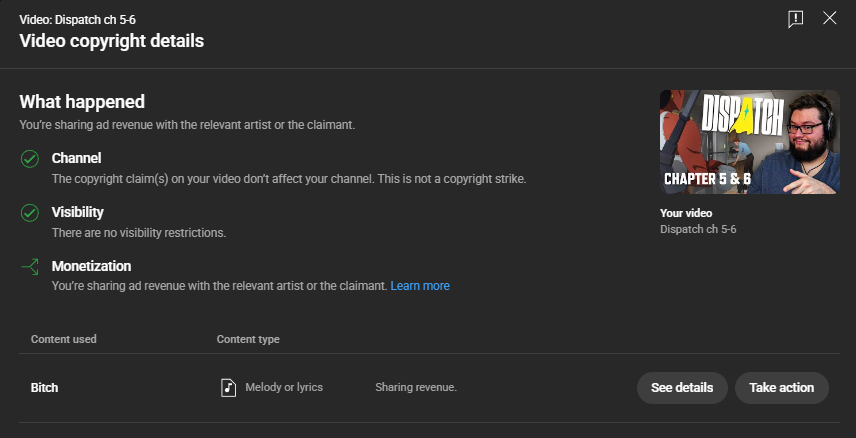Click the "Your video" label
856x438 pixels.
point(686,213)
